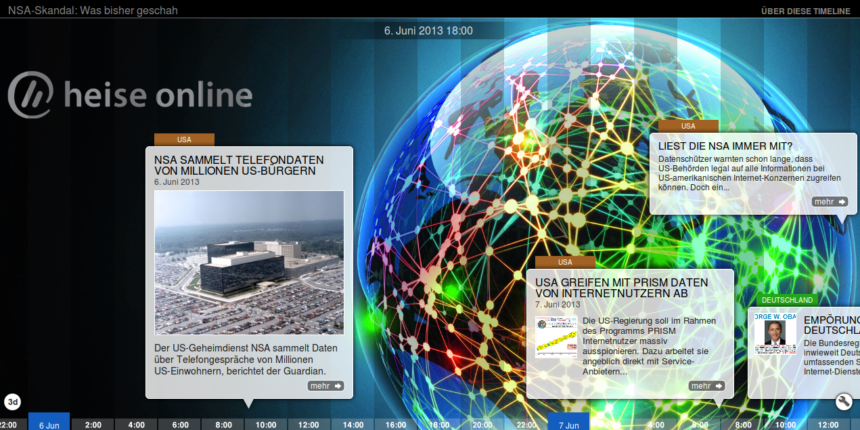
Task: Open headline 'USA greifen mit PRISM Daten'
Action: [x=621, y=288]
